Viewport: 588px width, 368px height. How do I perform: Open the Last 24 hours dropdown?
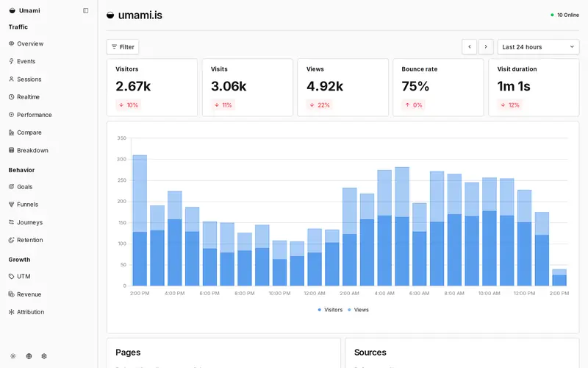click(x=538, y=47)
